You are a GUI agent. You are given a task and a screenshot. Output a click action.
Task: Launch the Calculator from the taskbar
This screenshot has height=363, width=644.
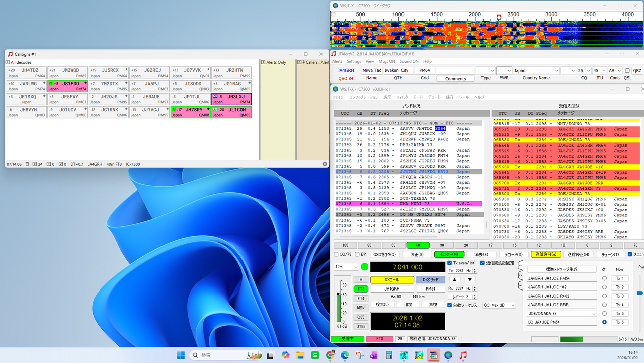(x=389, y=355)
